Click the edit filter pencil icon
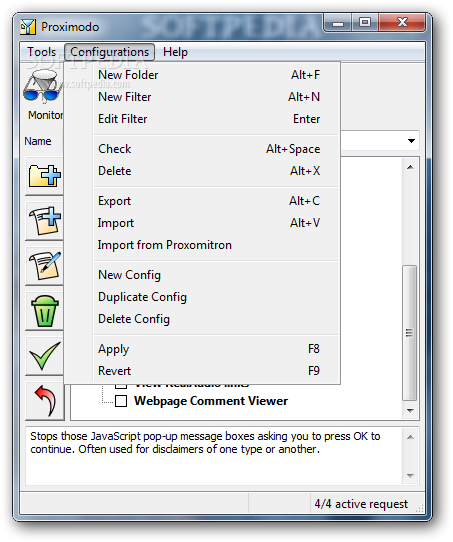Screen dimensions: 453x542 (45, 266)
